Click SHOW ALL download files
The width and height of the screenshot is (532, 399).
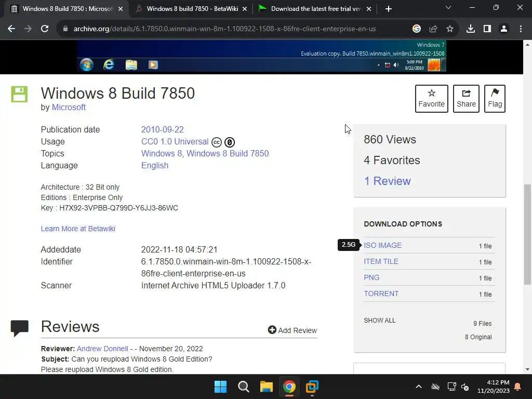[x=380, y=321]
